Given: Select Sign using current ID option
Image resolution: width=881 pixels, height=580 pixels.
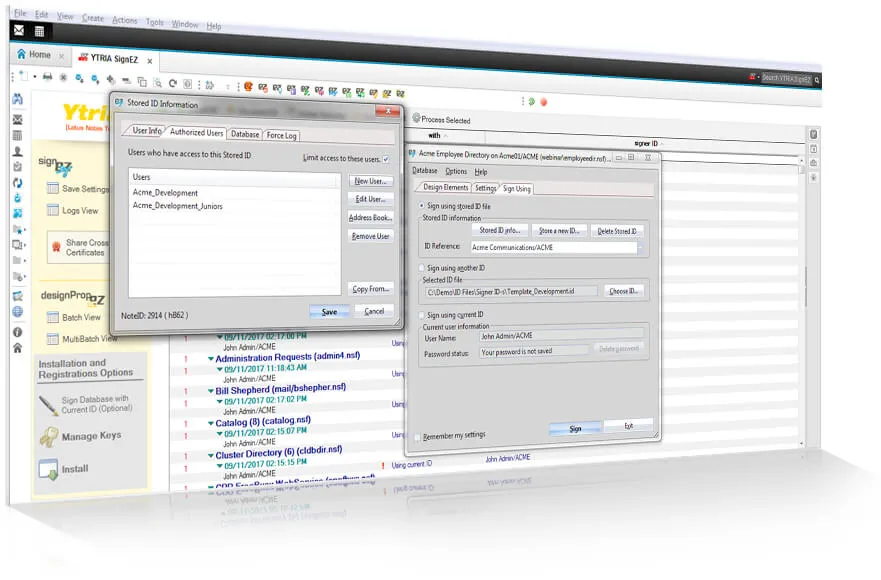Looking at the screenshot, I should pyautogui.click(x=421, y=315).
